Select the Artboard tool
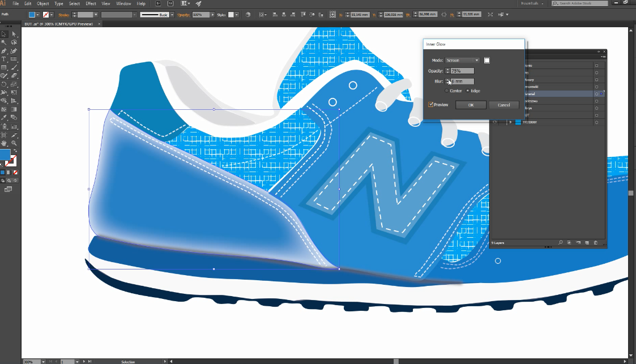 click(4, 135)
